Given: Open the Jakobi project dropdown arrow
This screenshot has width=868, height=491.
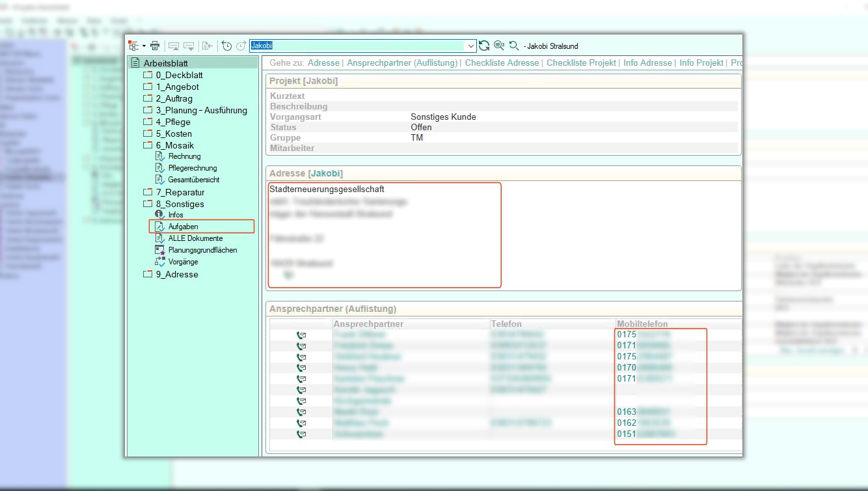Looking at the screenshot, I should coord(470,46).
